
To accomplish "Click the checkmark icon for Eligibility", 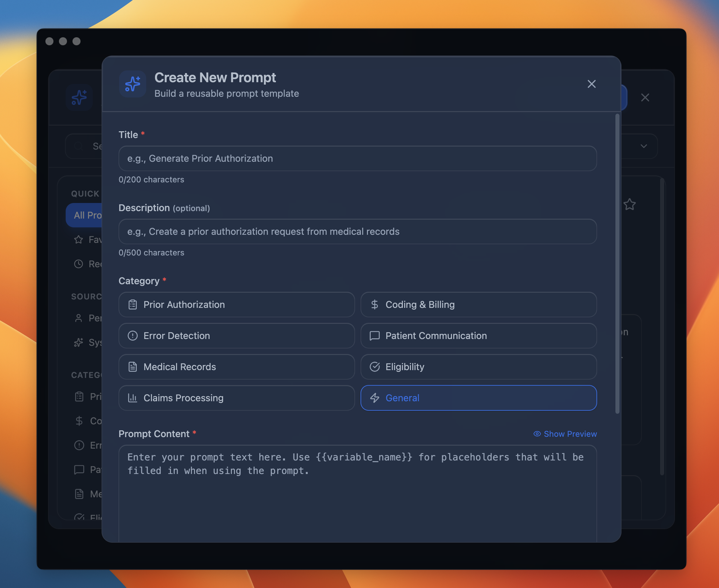I will (x=374, y=367).
